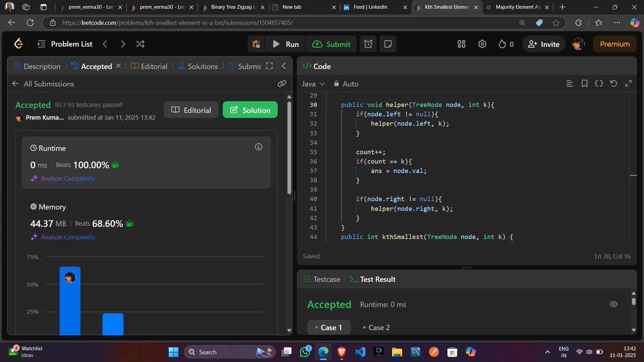Image resolution: width=644 pixels, height=362 pixels.
Task: Switch to the Editorial tab
Action: pyautogui.click(x=149, y=67)
